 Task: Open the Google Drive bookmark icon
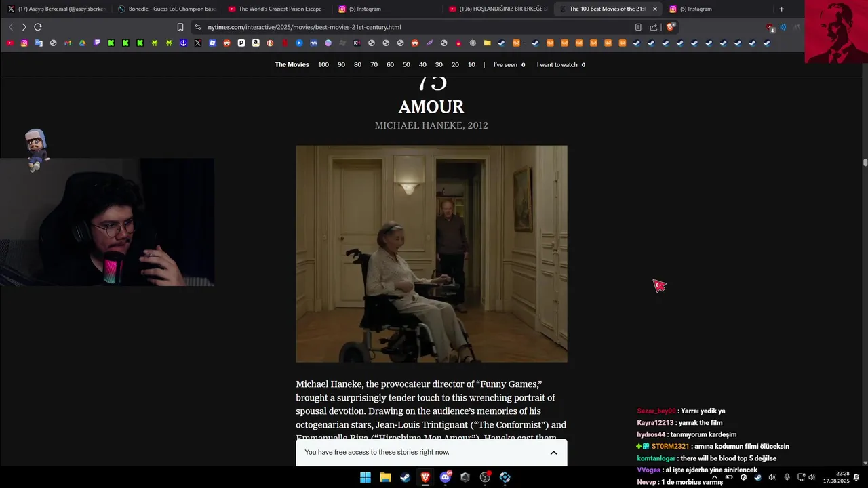[x=82, y=43]
